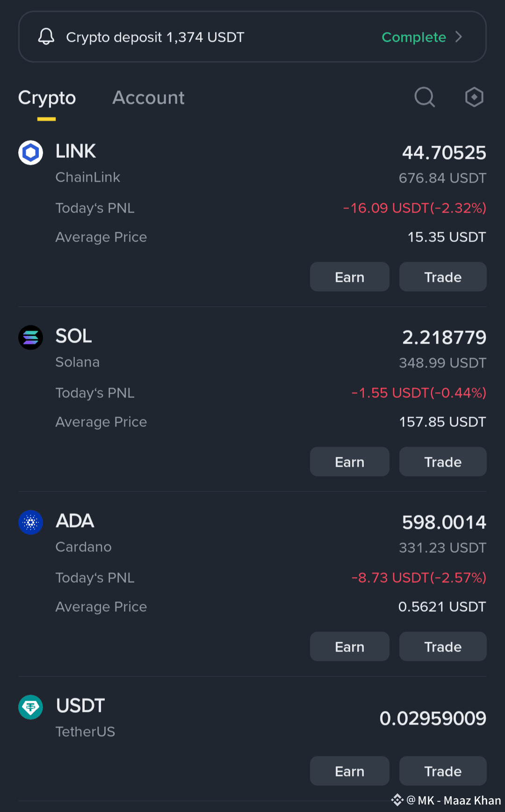Viewport: 505px width, 812px height.
Task: Click the Binance logo watermark
Action: (397, 800)
